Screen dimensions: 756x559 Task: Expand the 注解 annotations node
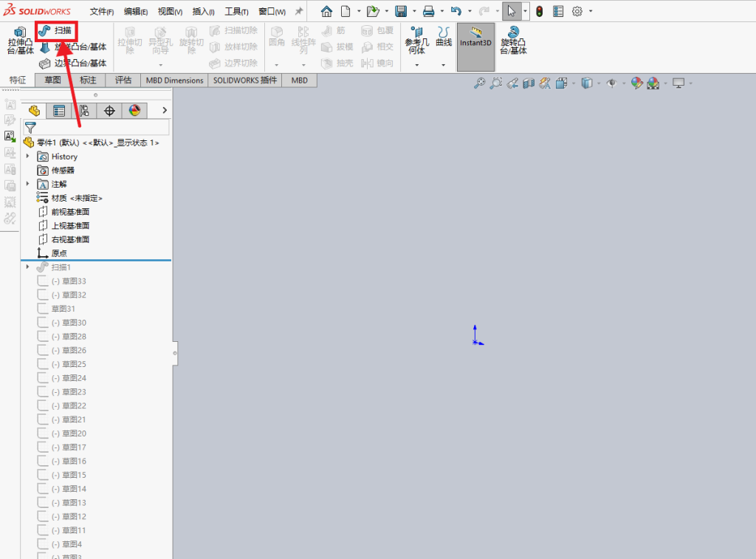pos(27,184)
